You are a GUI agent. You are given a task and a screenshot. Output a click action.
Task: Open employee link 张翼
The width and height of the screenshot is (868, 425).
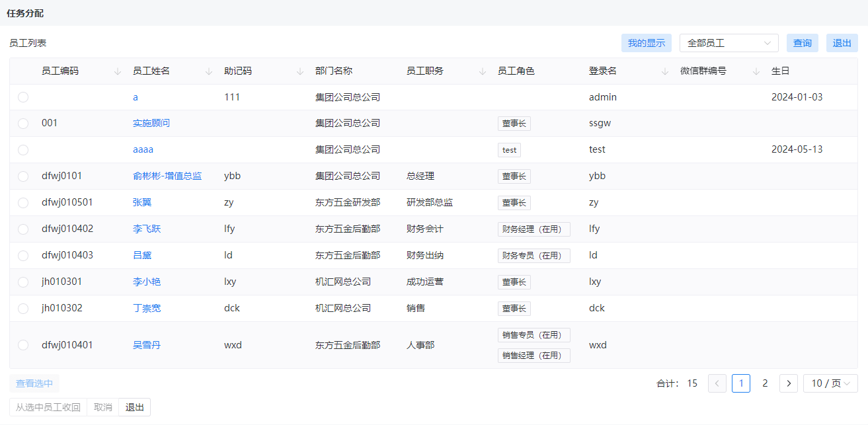142,203
